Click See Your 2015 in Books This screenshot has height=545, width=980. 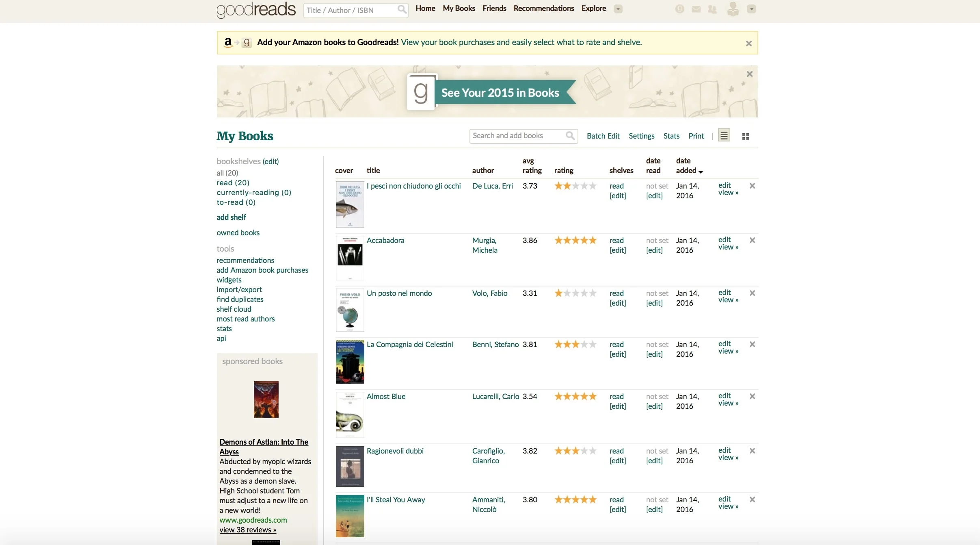click(x=500, y=93)
